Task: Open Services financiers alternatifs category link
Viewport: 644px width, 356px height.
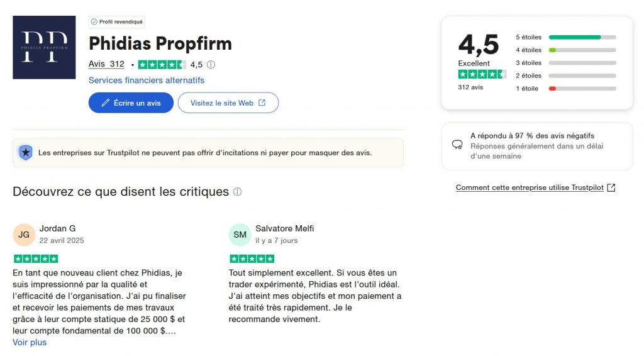Action: tap(147, 81)
